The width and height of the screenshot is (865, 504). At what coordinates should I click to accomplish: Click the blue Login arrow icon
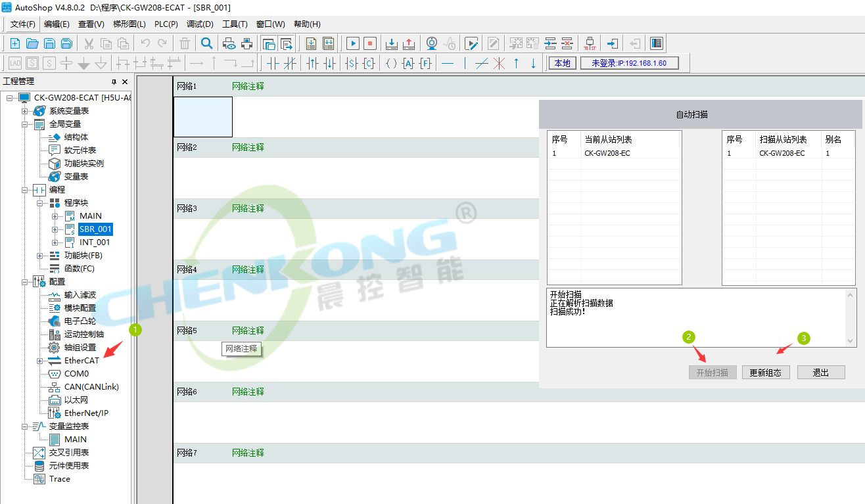pyautogui.click(x=612, y=43)
